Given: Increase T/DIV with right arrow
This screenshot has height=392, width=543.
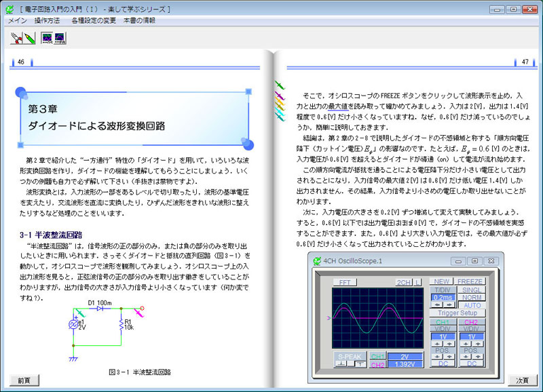Looking at the screenshot, I should 449,305.
